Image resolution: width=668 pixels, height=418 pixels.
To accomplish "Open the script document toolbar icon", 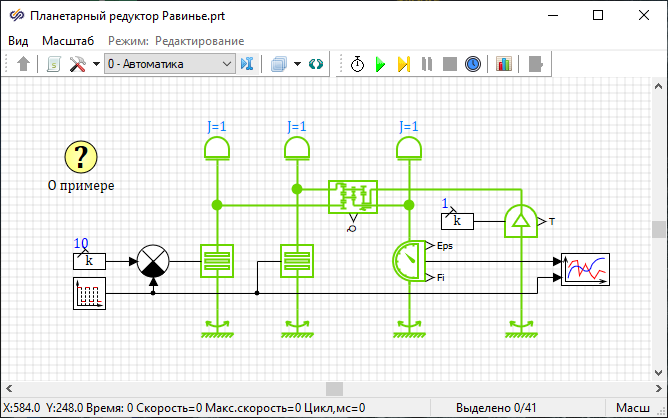I will click(x=54, y=64).
